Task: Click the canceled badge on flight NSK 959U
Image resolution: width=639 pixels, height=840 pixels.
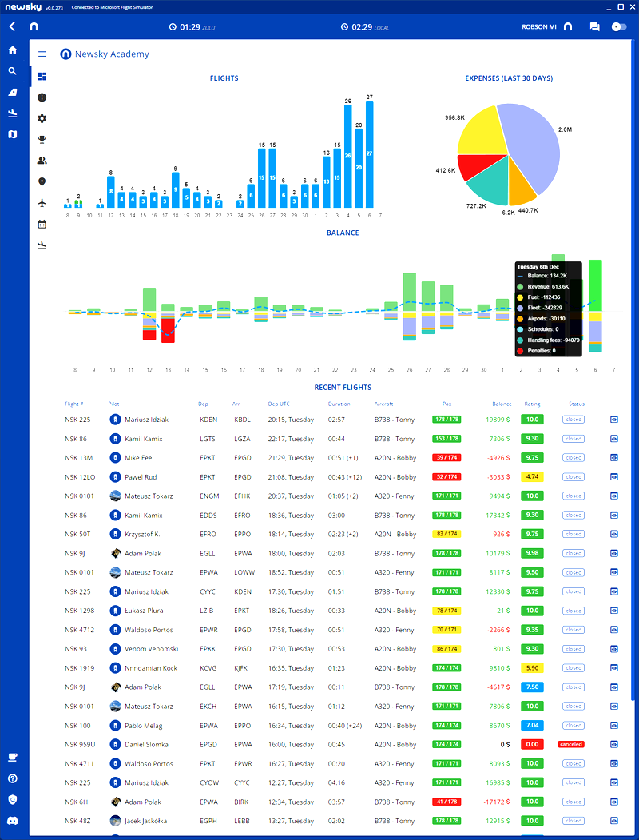Action: (573, 744)
